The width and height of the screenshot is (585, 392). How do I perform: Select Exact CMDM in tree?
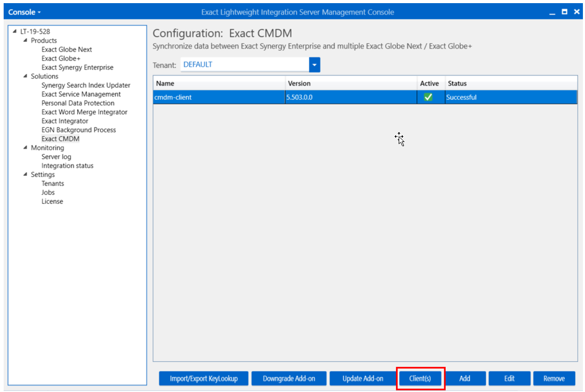pyautogui.click(x=61, y=139)
